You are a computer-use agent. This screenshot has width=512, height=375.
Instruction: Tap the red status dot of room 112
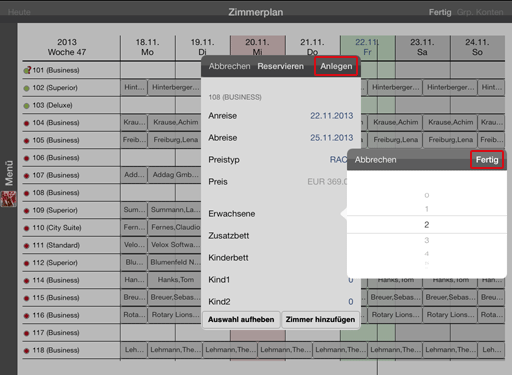[26, 263]
